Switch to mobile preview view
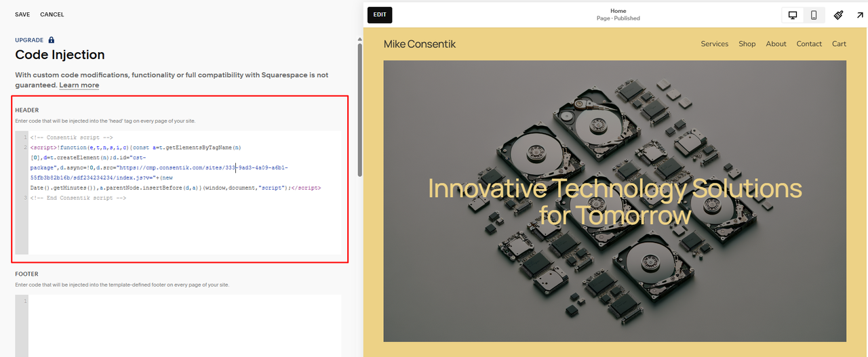 click(x=814, y=15)
